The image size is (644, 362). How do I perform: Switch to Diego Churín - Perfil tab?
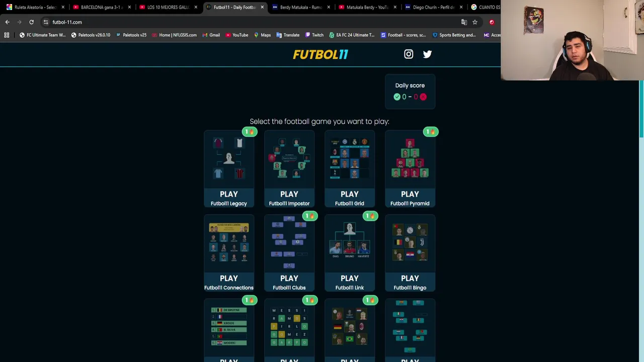pyautogui.click(x=434, y=7)
